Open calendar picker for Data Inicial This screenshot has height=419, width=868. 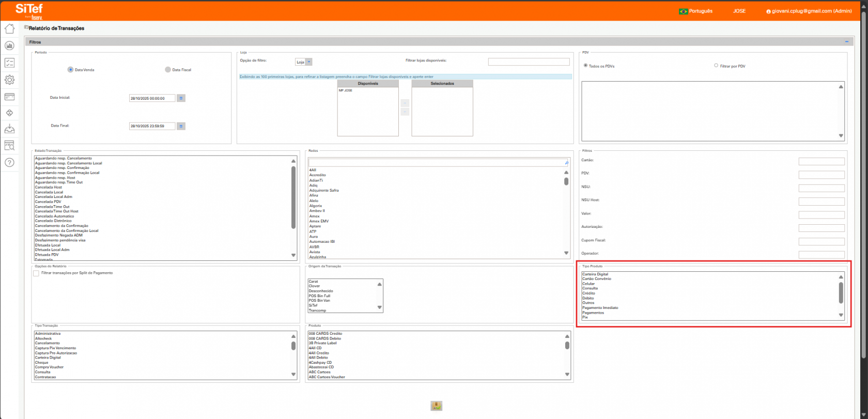pyautogui.click(x=181, y=98)
